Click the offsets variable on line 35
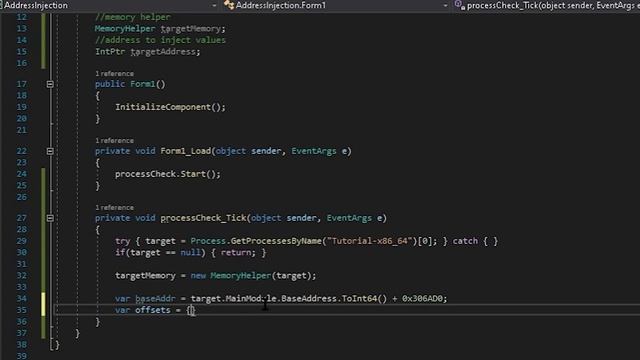The width and height of the screenshot is (640, 360). coord(153,310)
